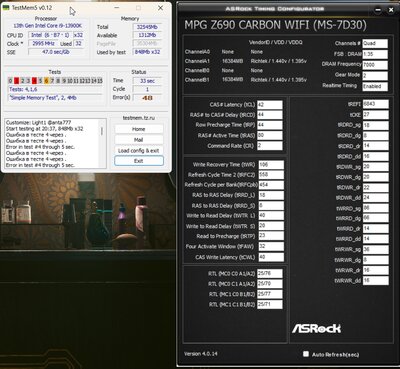Minimize the TestMem5 window
This screenshot has width=400, height=369.
pos(116,8)
